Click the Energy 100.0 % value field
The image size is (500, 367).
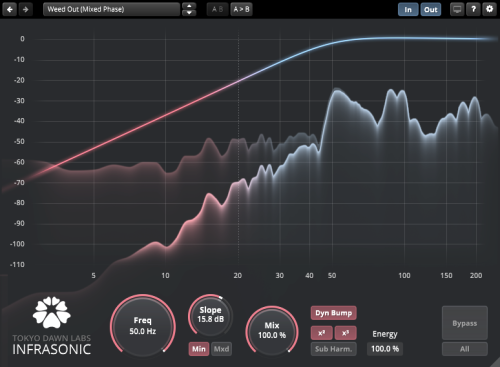coord(385,349)
